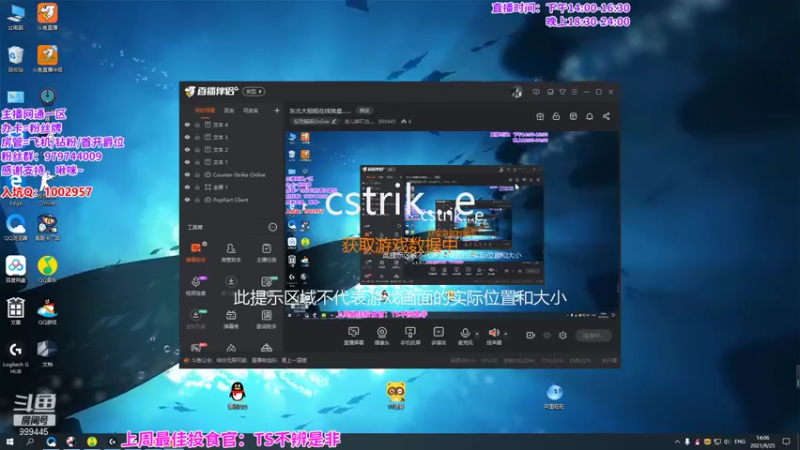
Task: Select the Counter-Strike Online source row
Action: (232, 174)
